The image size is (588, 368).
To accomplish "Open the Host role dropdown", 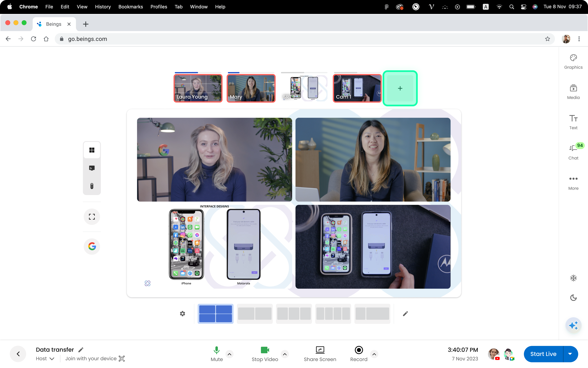I will point(45,358).
